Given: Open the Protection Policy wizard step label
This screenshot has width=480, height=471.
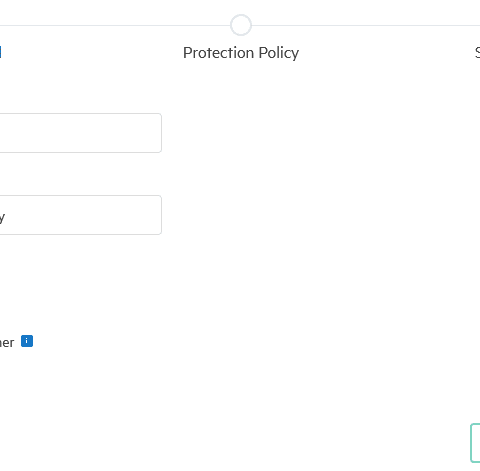Looking at the screenshot, I should coord(241,53).
